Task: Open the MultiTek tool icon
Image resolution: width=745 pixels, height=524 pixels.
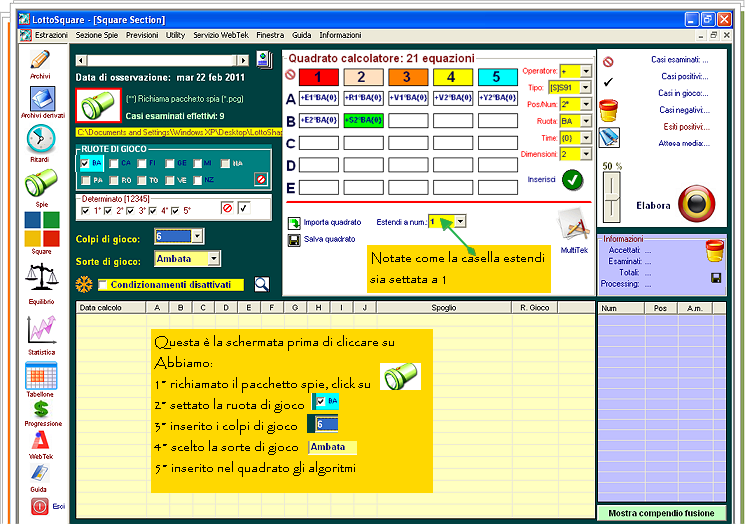Action: pyautogui.click(x=574, y=226)
